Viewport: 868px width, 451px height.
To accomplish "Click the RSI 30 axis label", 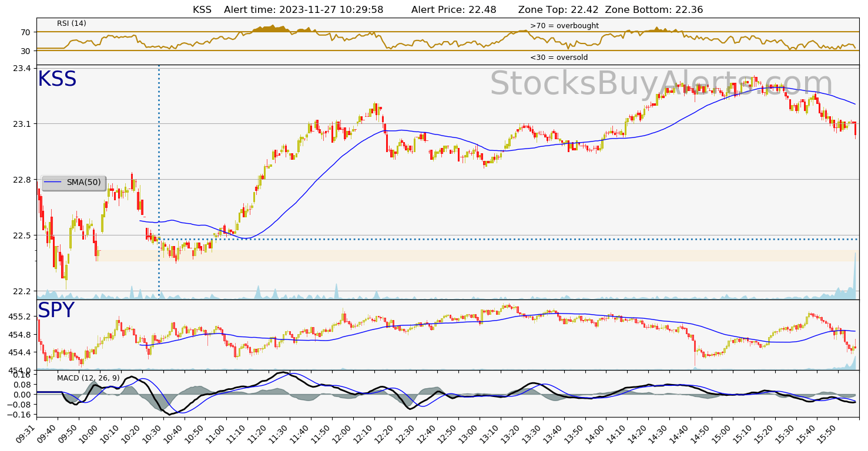I will click(26, 51).
